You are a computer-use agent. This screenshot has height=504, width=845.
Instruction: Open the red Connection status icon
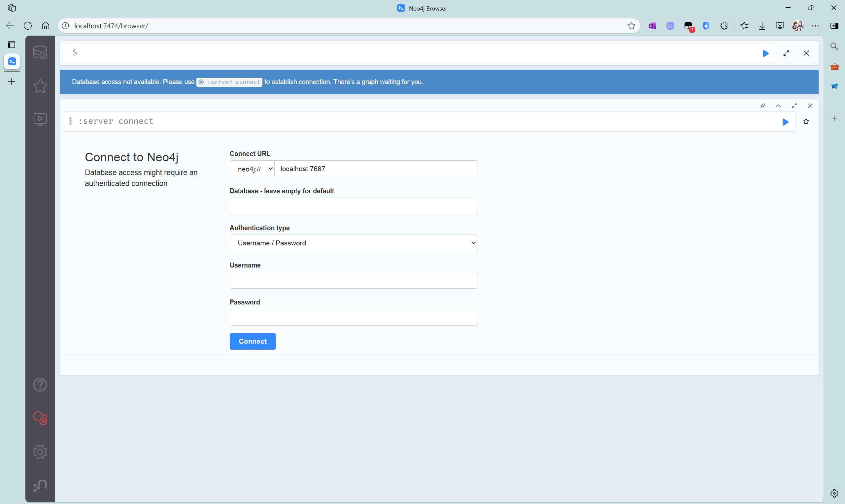[x=40, y=418]
